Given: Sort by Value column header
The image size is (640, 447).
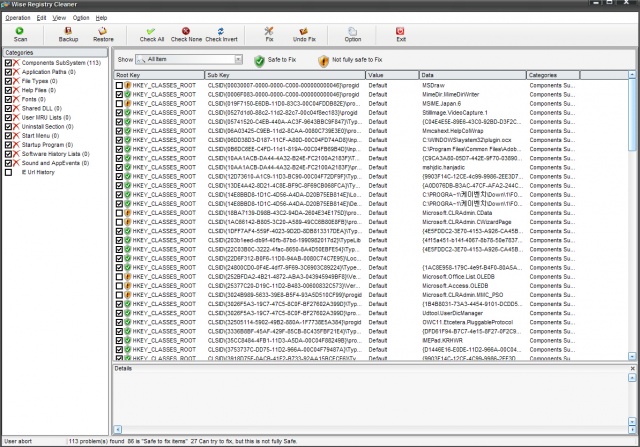Looking at the screenshot, I should pos(392,75).
